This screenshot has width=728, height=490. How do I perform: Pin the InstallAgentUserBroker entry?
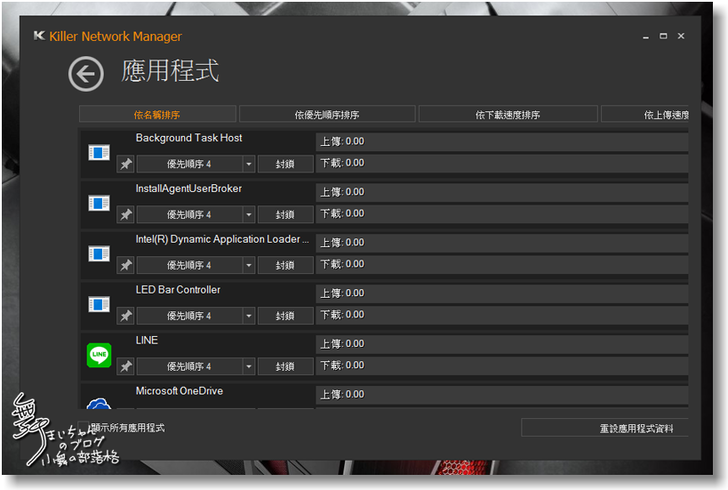(125, 215)
